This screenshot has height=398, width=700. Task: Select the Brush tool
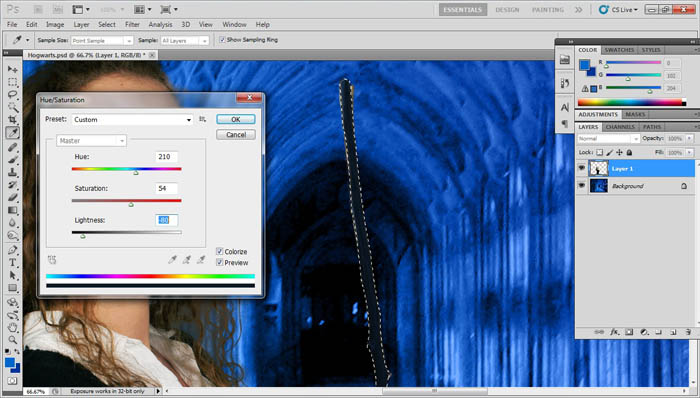pos(12,160)
